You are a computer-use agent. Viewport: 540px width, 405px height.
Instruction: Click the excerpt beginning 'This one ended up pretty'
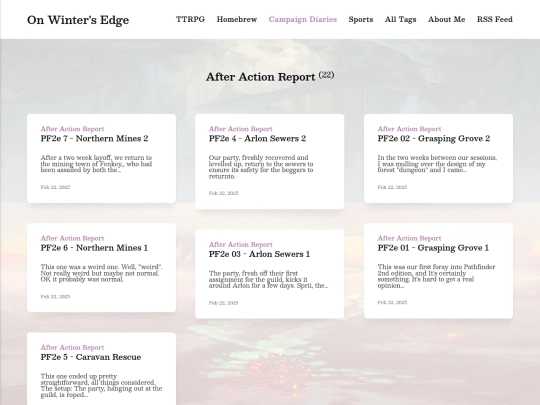click(101, 386)
